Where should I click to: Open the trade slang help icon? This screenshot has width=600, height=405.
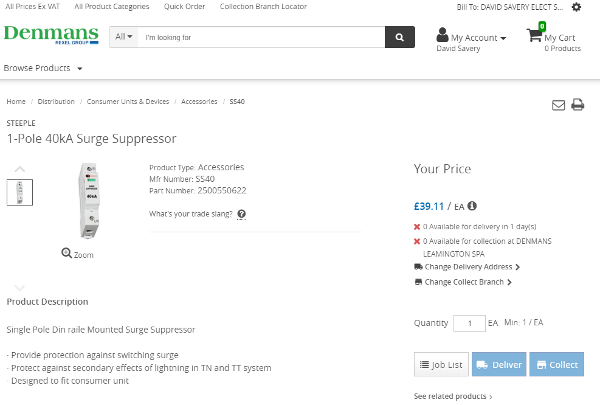[241, 214]
